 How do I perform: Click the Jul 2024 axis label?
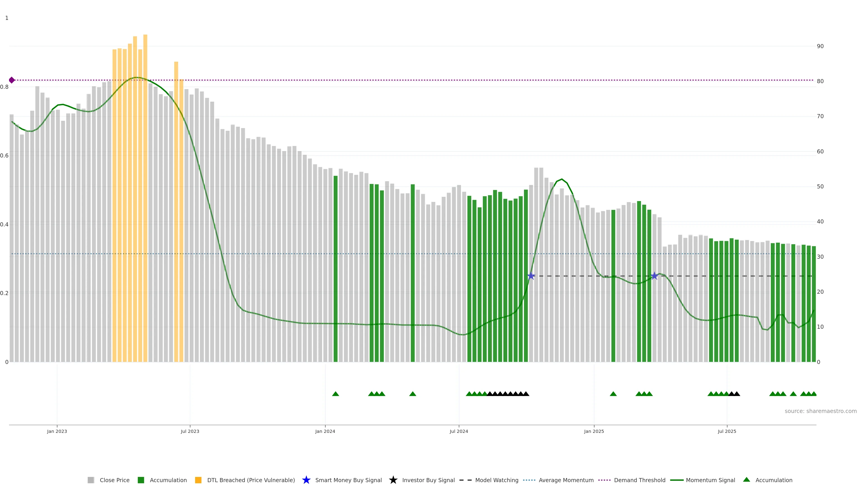(x=459, y=432)
